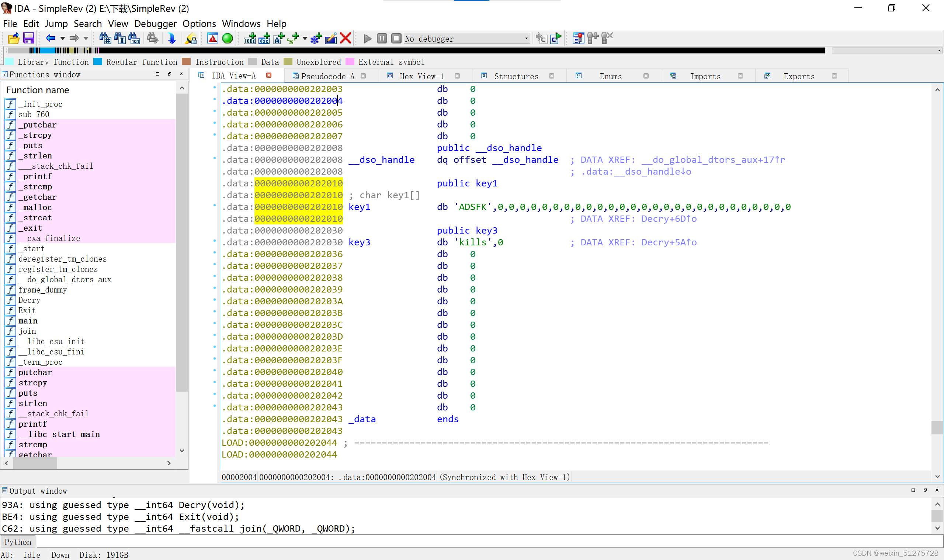Click the make string 'A' icon
This screenshot has height=560, width=944.
pos(279,38)
